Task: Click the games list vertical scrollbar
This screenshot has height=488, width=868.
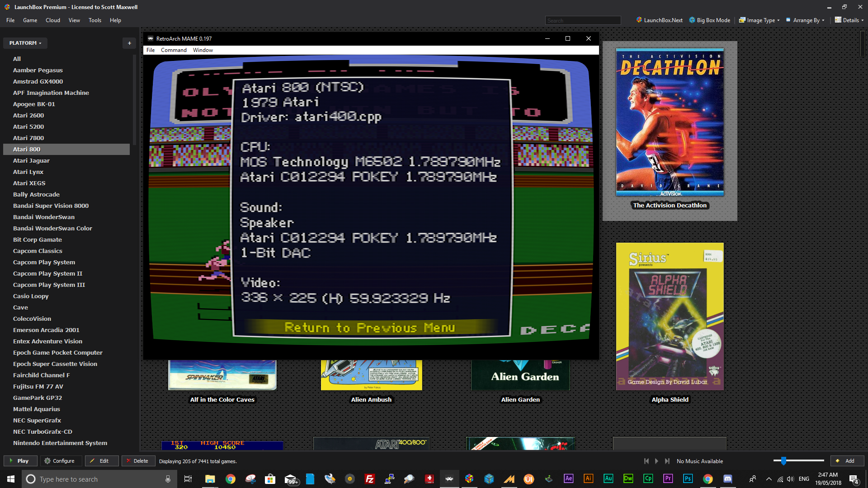Action: [863, 43]
